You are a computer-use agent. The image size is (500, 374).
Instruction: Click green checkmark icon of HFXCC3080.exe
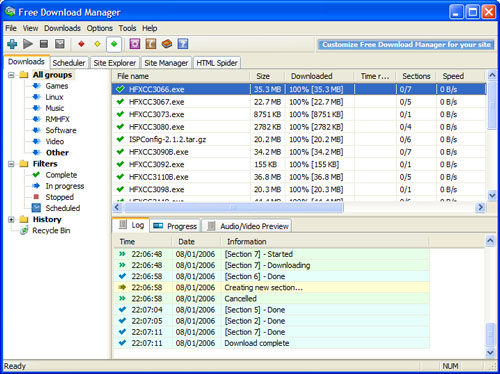tap(120, 127)
